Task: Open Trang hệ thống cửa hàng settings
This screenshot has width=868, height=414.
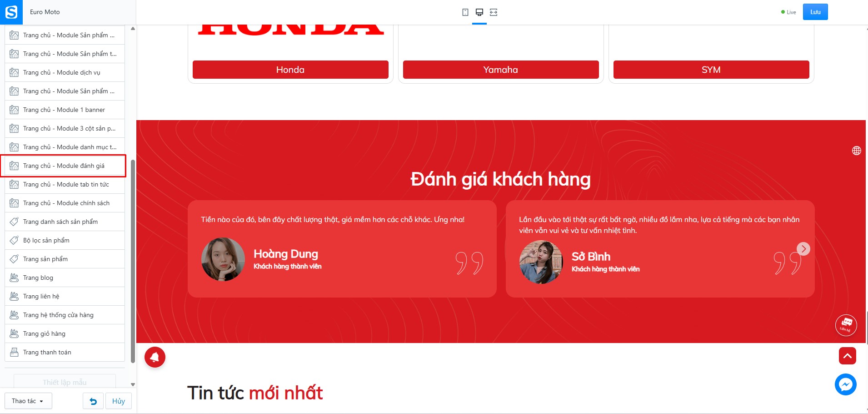Action: coord(65,315)
